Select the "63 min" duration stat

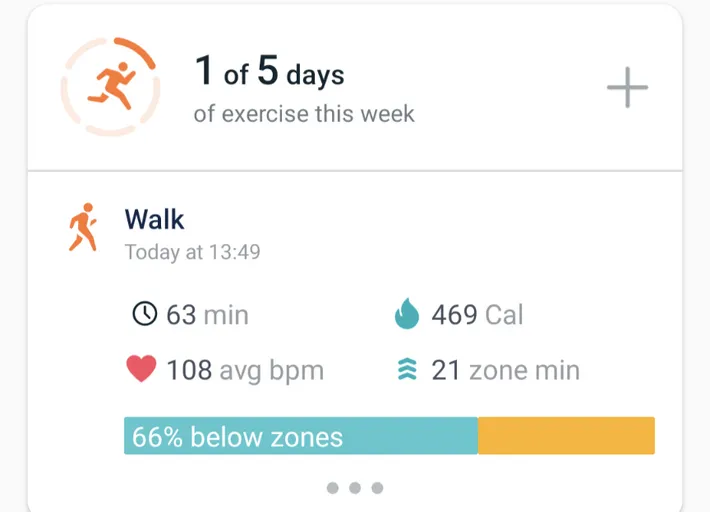point(207,315)
